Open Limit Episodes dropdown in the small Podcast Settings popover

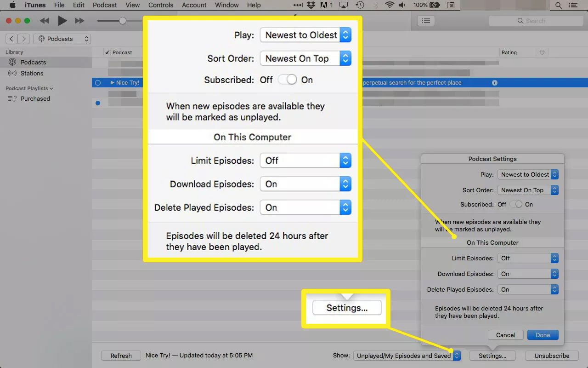528,258
